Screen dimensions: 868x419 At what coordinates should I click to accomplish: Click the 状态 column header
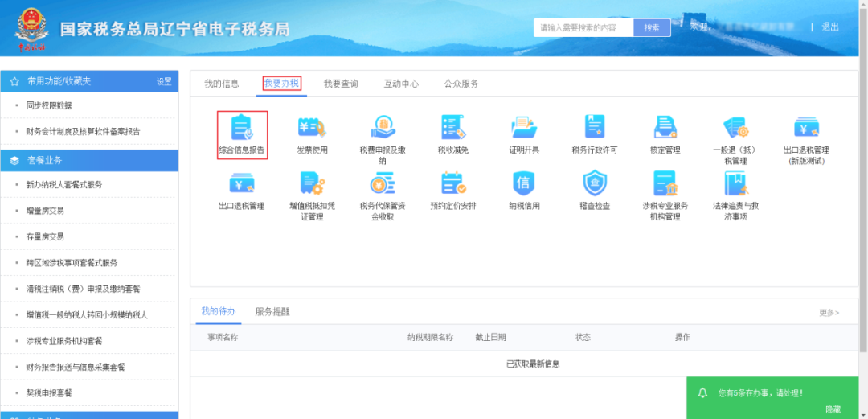pyautogui.click(x=583, y=337)
